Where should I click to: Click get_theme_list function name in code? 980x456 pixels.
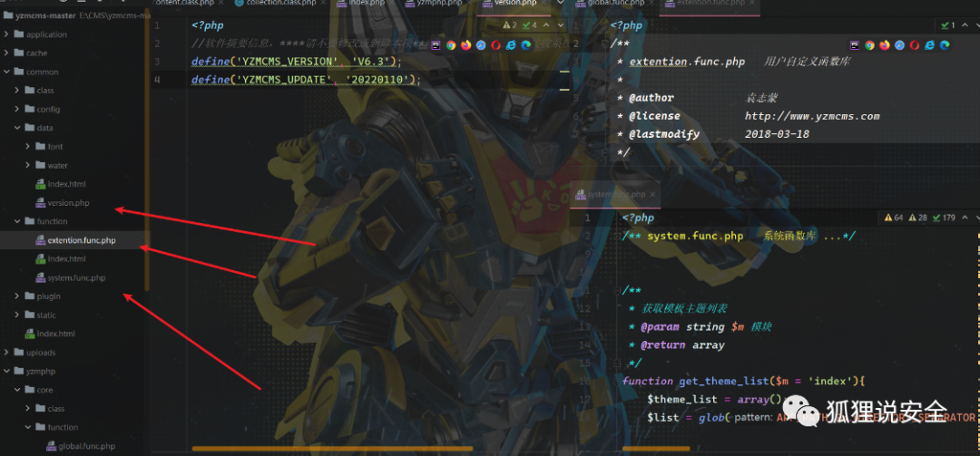(724, 381)
